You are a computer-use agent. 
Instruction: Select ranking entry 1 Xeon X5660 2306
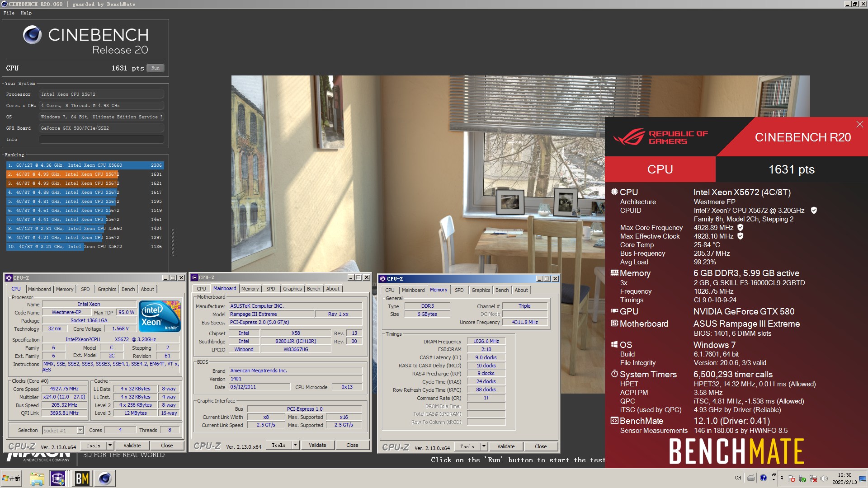pos(85,165)
